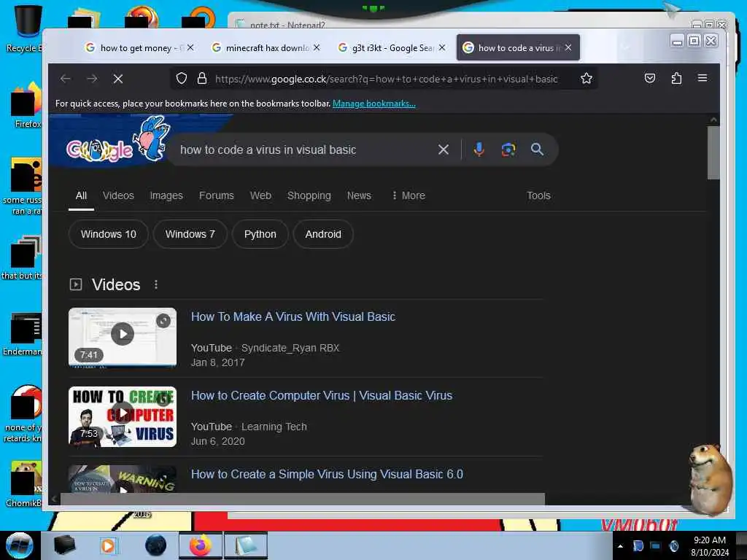The image size is (747, 560).
Task: Open the Windows Start orb
Action: click(20, 545)
